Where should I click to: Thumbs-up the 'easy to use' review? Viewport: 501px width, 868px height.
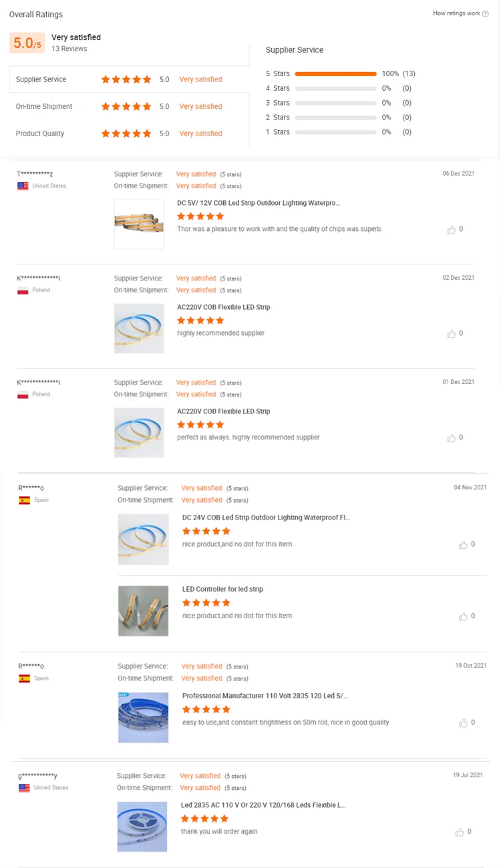(464, 723)
